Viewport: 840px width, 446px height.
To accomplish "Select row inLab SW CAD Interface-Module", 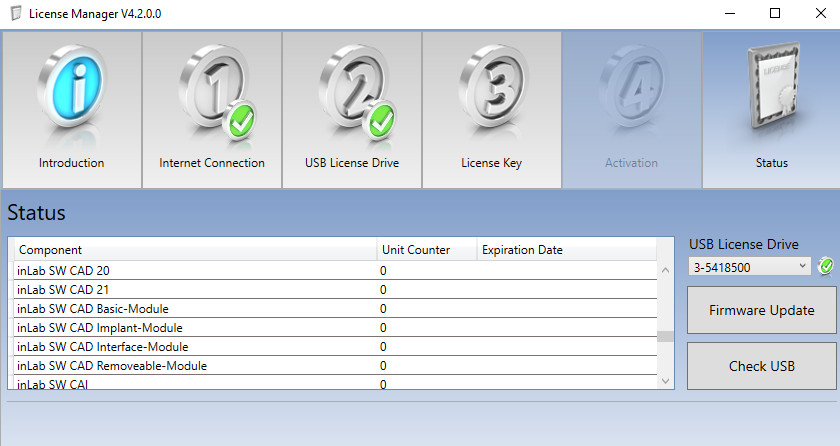I will tap(335, 347).
